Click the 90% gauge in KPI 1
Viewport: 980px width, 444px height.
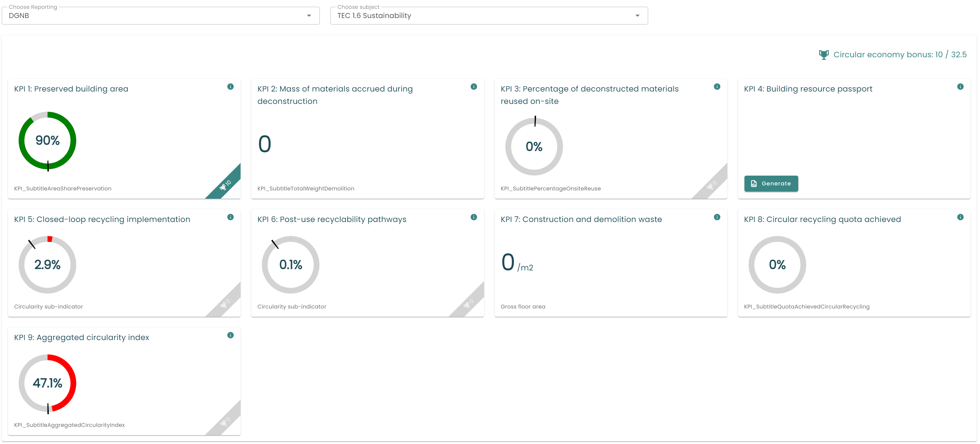[x=48, y=141]
